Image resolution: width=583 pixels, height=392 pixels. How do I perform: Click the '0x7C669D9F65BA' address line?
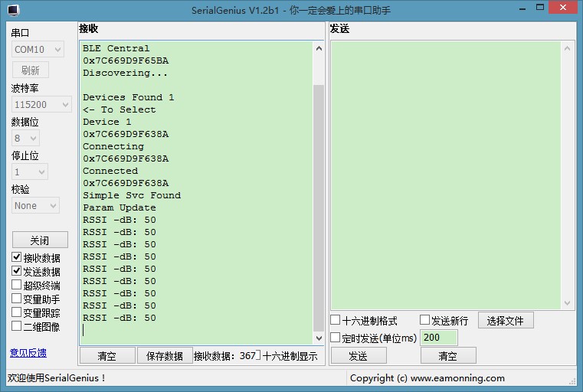click(126, 60)
